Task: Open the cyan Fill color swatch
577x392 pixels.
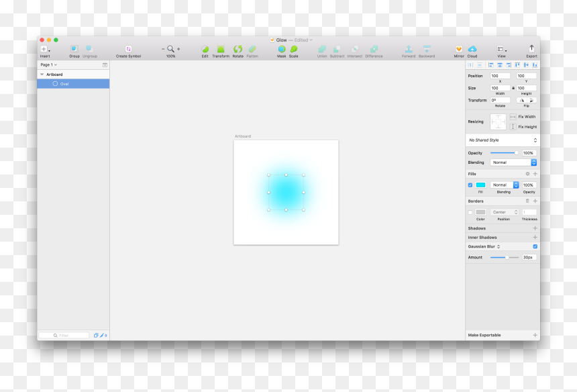Action: [x=480, y=185]
